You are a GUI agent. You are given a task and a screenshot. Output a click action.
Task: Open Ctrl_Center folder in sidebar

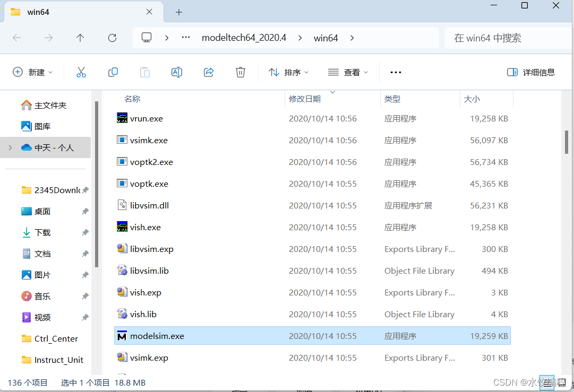pyautogui.click(x=50, y=338)
